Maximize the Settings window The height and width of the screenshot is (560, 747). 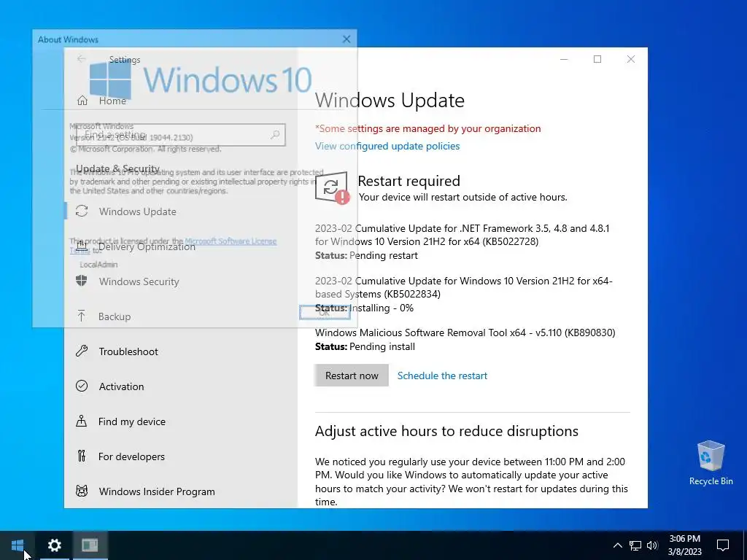pos(597,59)
